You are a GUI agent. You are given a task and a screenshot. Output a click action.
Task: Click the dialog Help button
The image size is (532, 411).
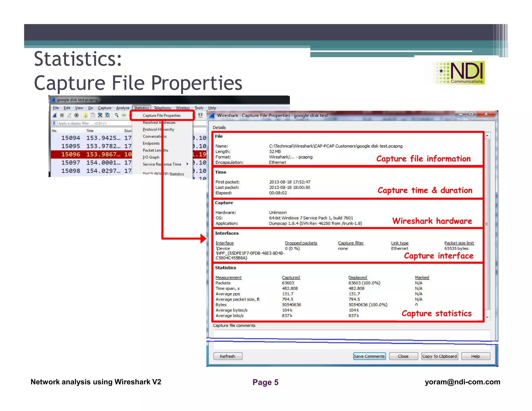[475, 356]
